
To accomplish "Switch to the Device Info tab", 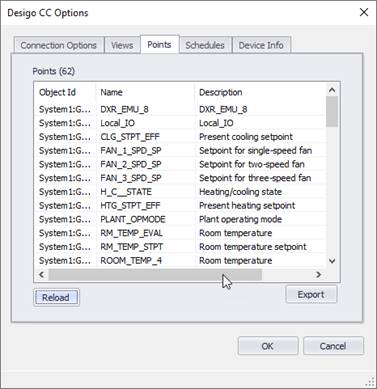I will click(x=261, y=45).
